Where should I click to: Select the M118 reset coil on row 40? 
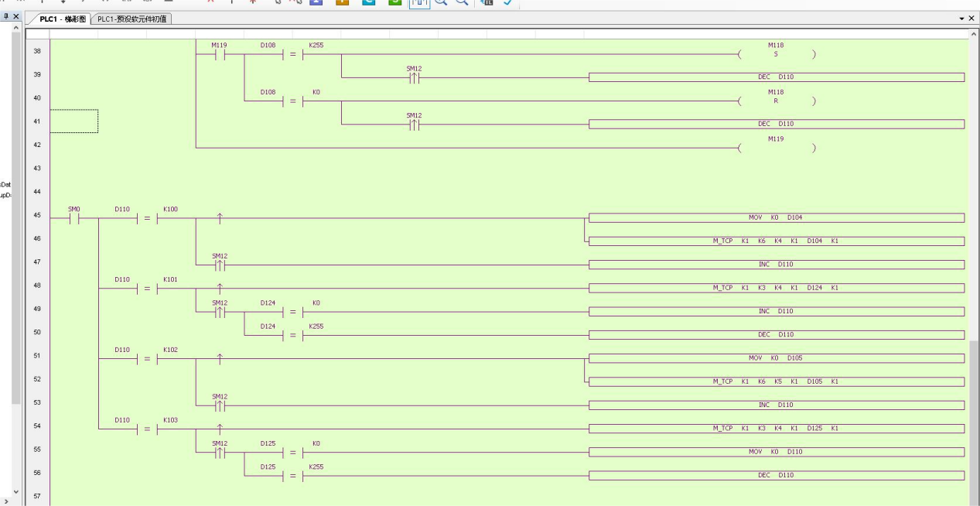(776, 101)
